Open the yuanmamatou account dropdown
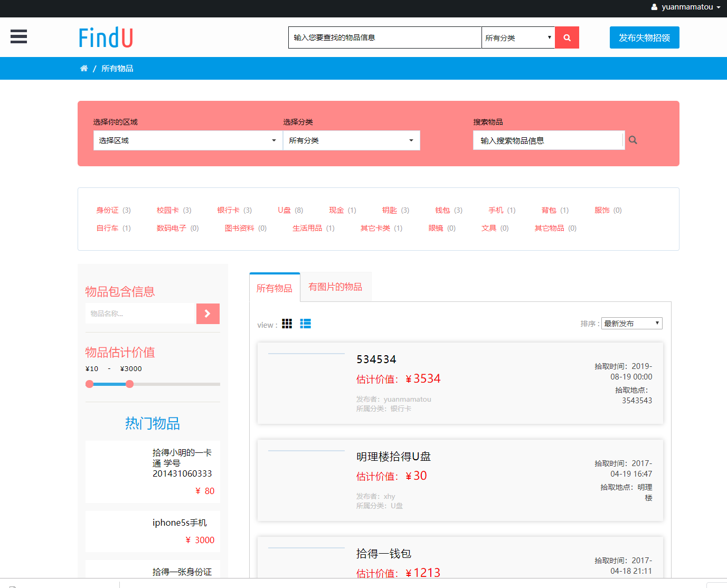 (686, 7)
